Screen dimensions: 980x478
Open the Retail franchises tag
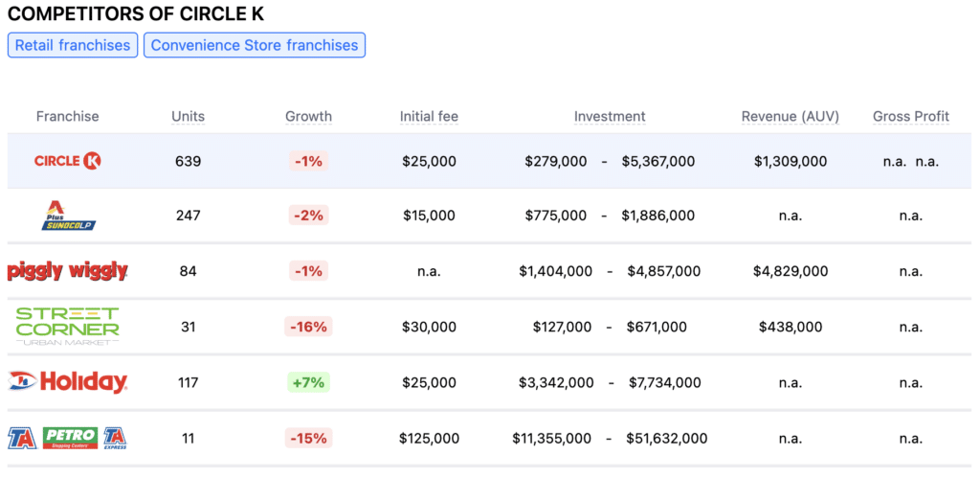(x=73, y=45)
